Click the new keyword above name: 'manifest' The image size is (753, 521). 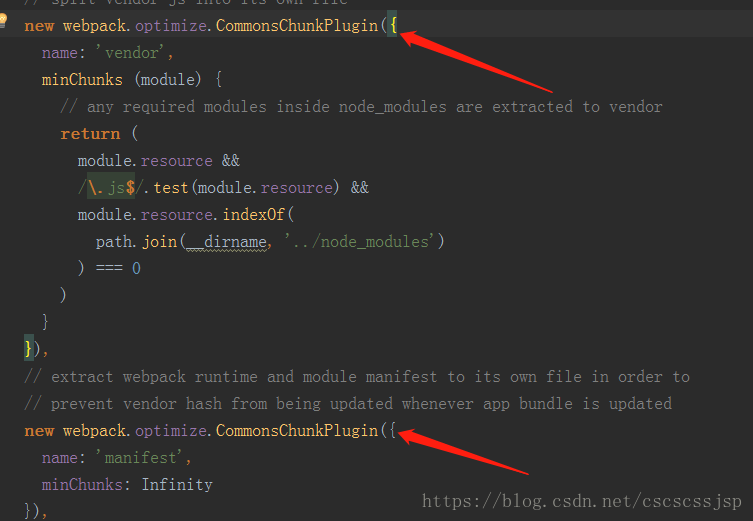click(39, 431)
